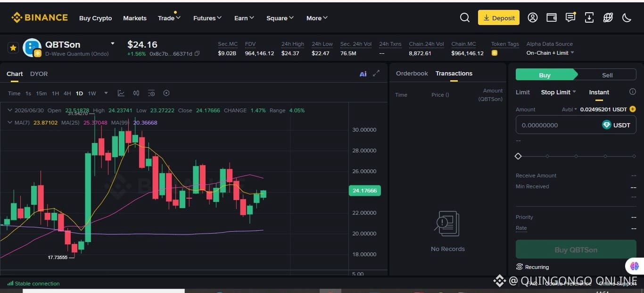Click the QBTSon token avatar
The height and width of the screenshot is (293, 644).
click(x=32, y=48)
